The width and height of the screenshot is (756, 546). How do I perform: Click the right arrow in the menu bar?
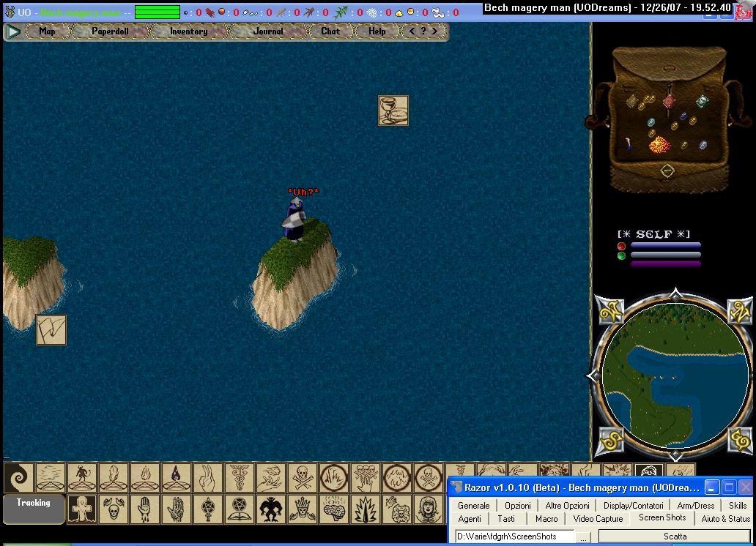tap(435, 31)
